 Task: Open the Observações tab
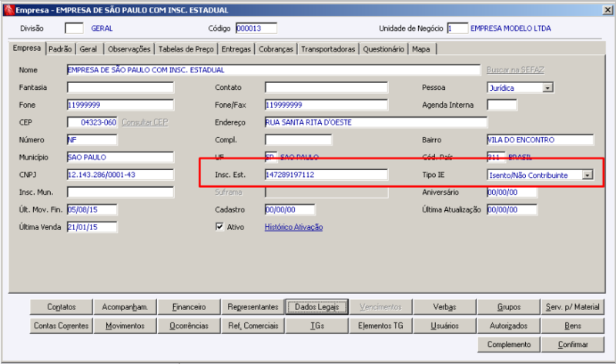pos(129,49)
